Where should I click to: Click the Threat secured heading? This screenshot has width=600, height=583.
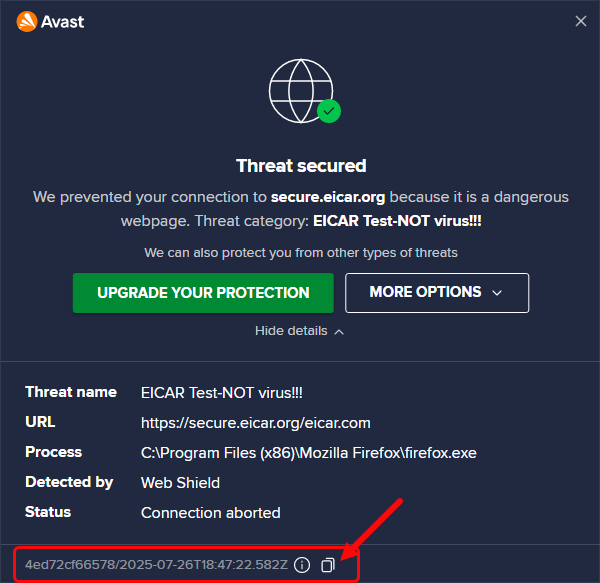click(301, 166)
